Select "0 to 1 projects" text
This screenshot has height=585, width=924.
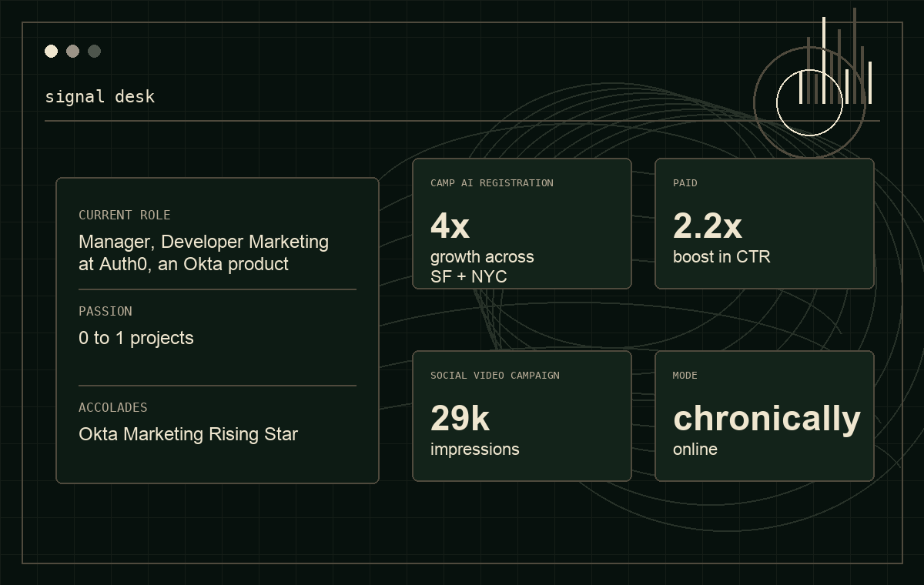[x=136, y=338]
